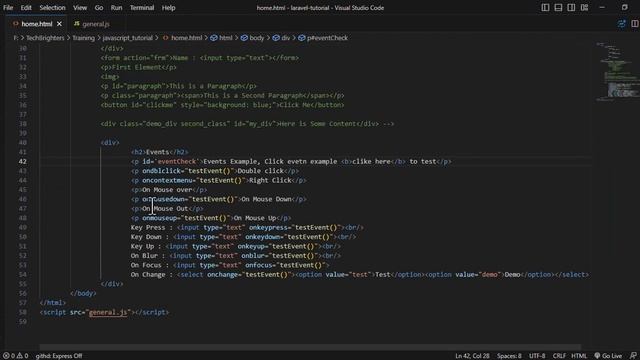Click 'onkeypress' attribute on line 49
Screen dimensions: 640x360
pyautogui.click(x=268, y=227)
